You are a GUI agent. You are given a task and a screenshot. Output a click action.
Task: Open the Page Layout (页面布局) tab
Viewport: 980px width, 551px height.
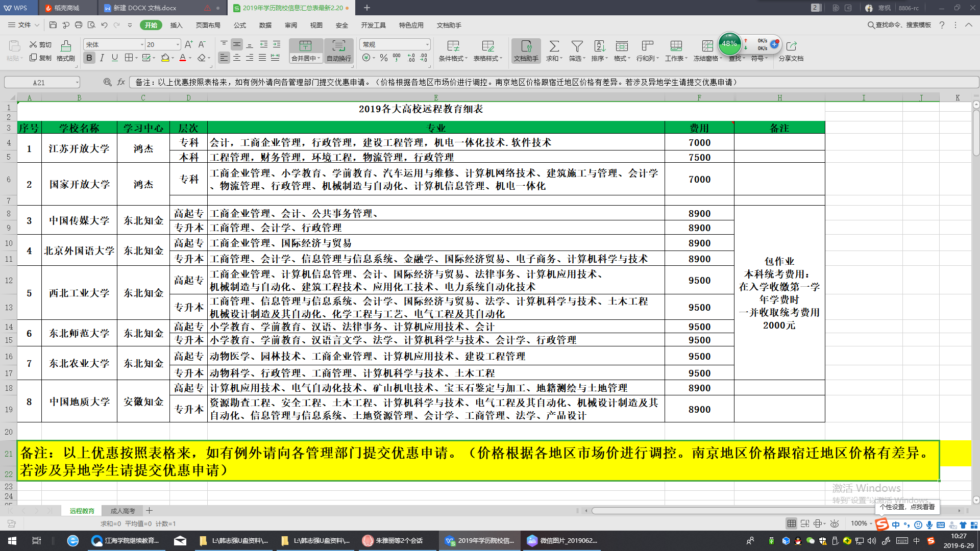point(208,25)
